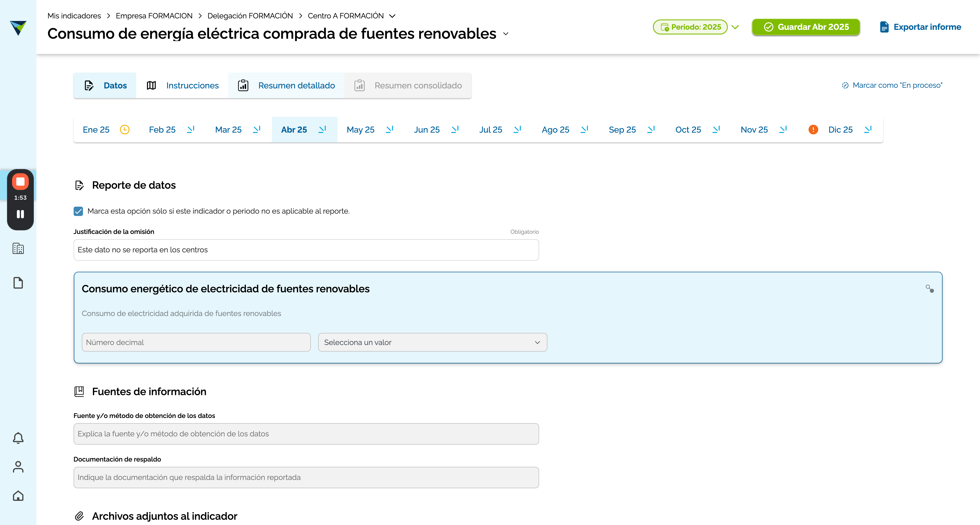980x525 pixels.
Task: Pause the recording timer
Action: click(20, 214)
